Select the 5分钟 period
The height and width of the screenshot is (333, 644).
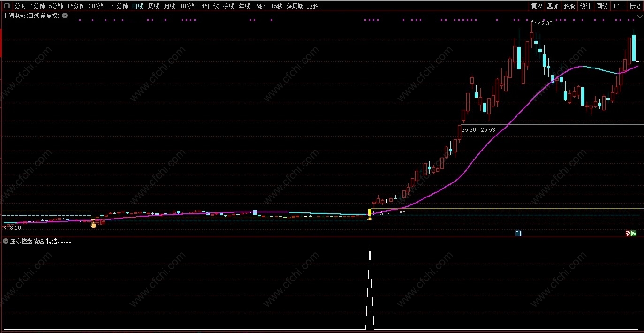click(56, 6)
